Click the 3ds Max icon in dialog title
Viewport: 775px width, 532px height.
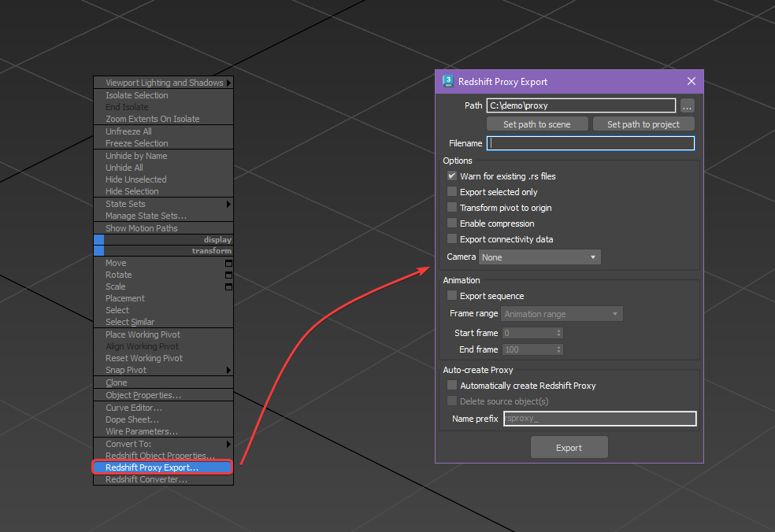tap(448, 82)
